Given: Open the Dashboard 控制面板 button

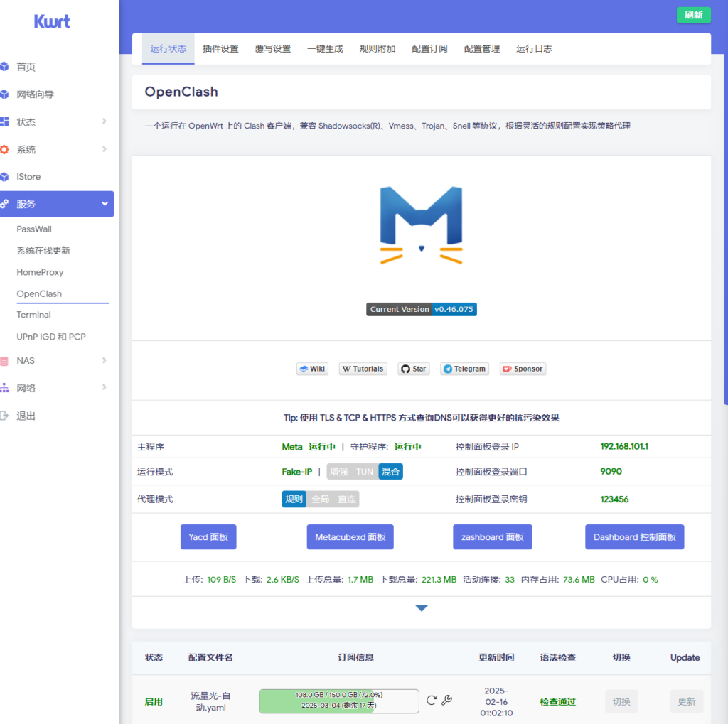Looking at the screenshot, I should pos(635,537).
